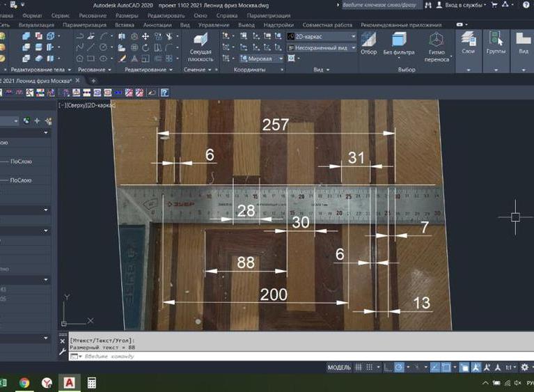Click the Группы groups icon
This screenshot has width=534, height=392.
[496, 42]
